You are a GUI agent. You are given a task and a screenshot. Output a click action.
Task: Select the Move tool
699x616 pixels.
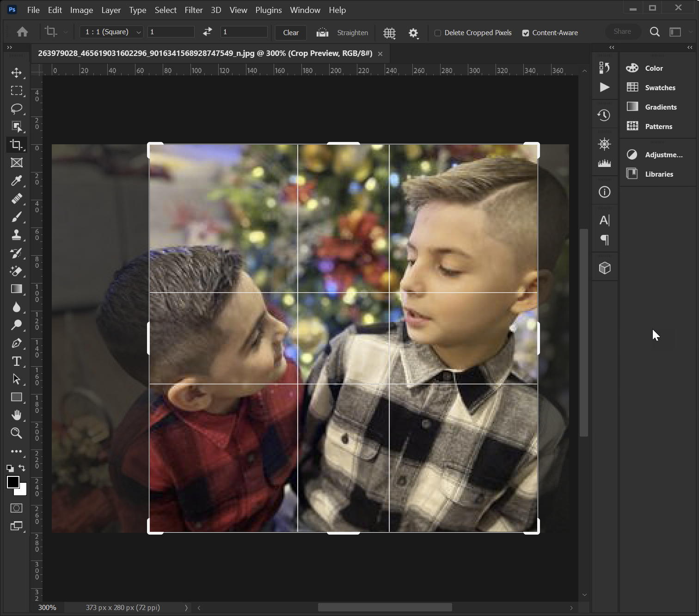click(16, 73)
